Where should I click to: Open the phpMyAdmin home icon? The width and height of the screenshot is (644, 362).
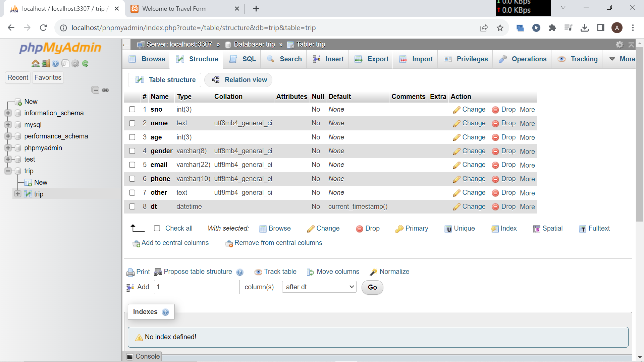pyautogui.click(x=36, y=64)
